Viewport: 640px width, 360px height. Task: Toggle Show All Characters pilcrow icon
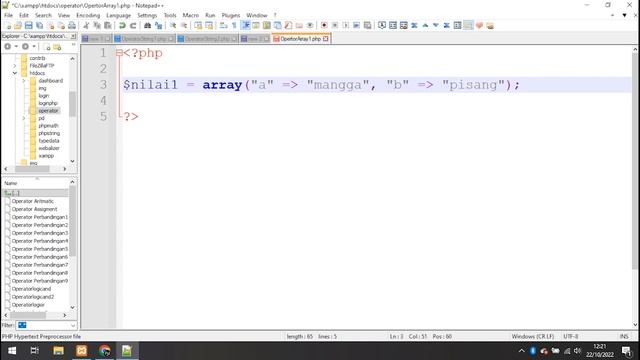234,25
